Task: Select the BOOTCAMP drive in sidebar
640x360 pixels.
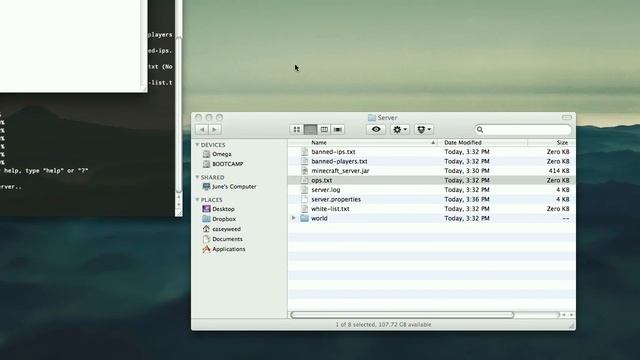Action: pos(223,164)
